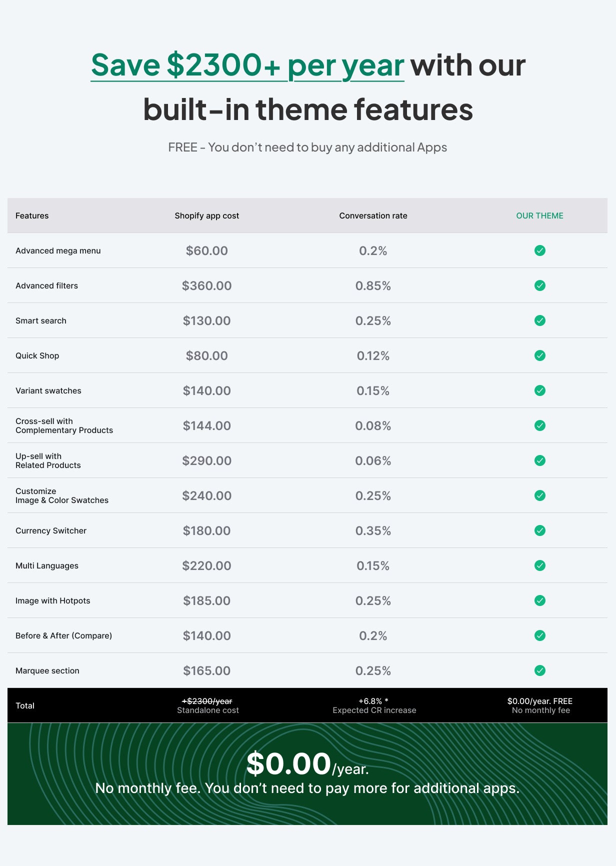Click the large $0.00/year banner text
This screenshot has height=866, width=616.
click(x=307, y=764)
